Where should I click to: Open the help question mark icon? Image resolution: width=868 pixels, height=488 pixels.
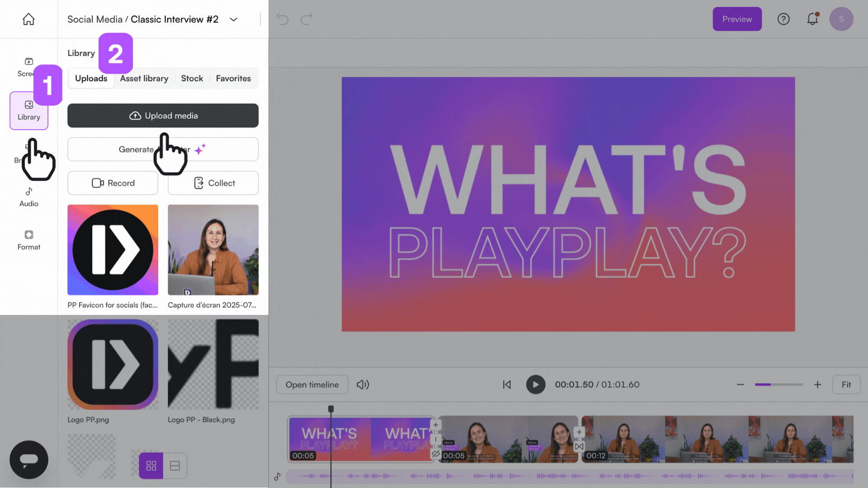(x=783, y=19)
